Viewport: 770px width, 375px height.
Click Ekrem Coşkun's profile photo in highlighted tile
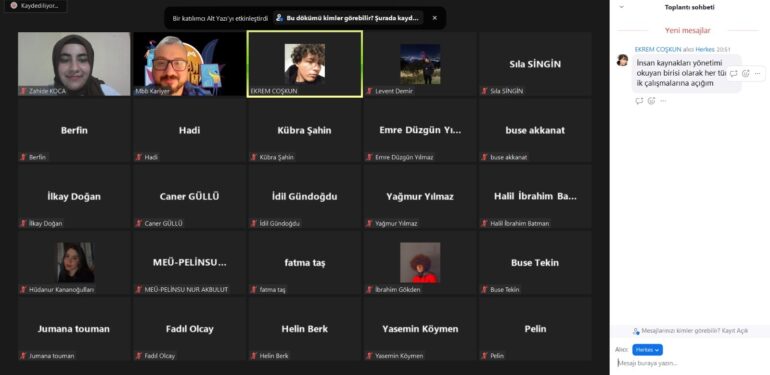click(304, 64)
